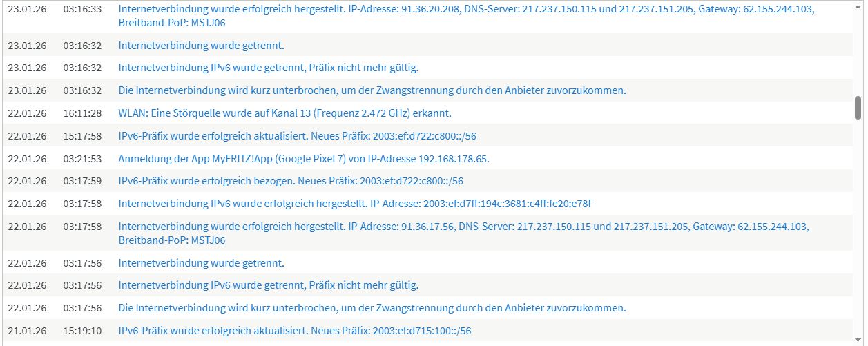868x346 pixels.
Task: Click the MyFRITZ!App Google Pixel 7 login entry
Action: [304, 158]
